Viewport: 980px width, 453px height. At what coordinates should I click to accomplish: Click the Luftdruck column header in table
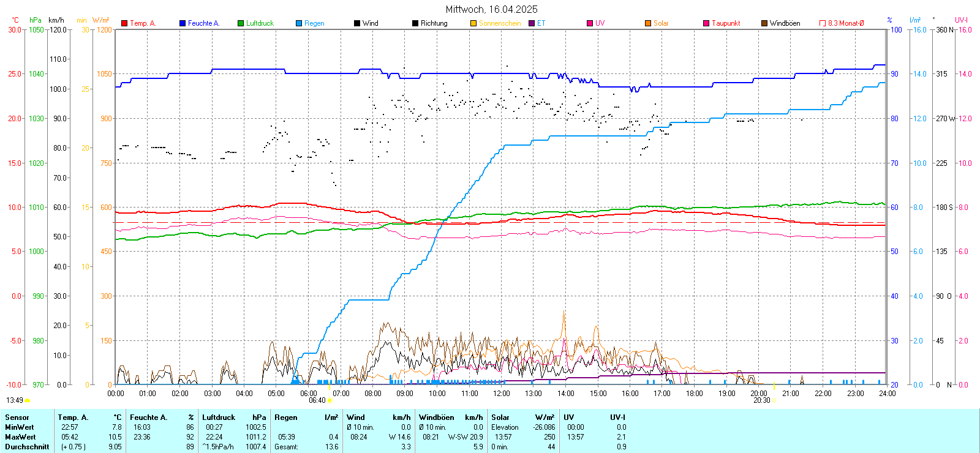coord(219,417)
